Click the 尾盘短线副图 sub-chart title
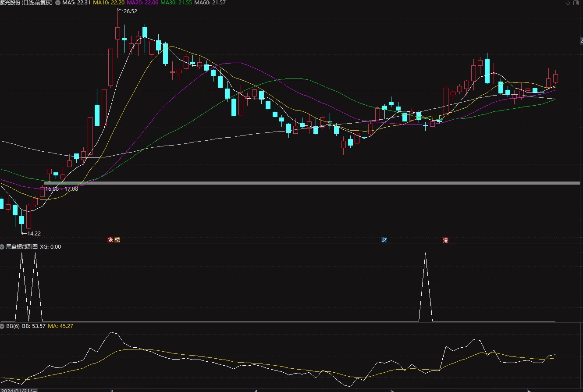 [x=21, y=247]
